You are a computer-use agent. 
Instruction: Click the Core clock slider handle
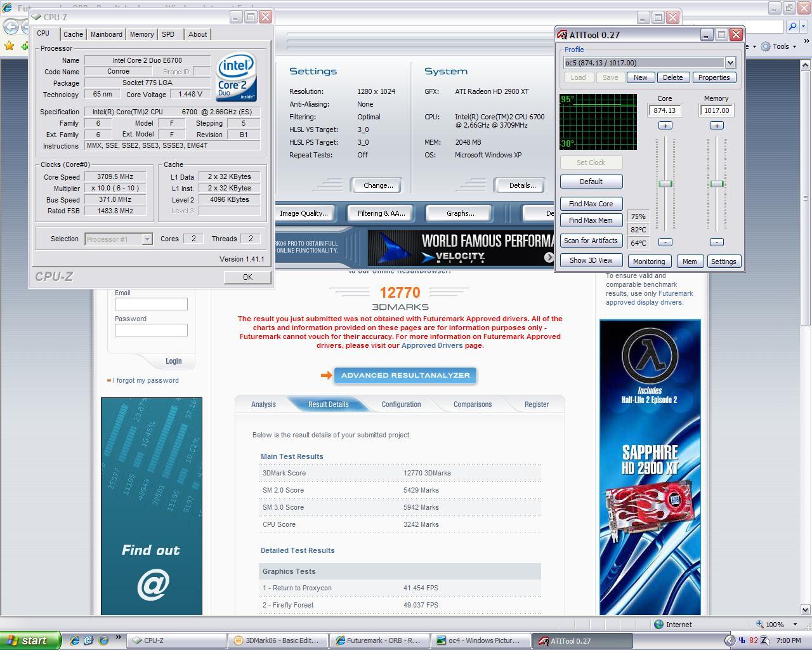665,183
